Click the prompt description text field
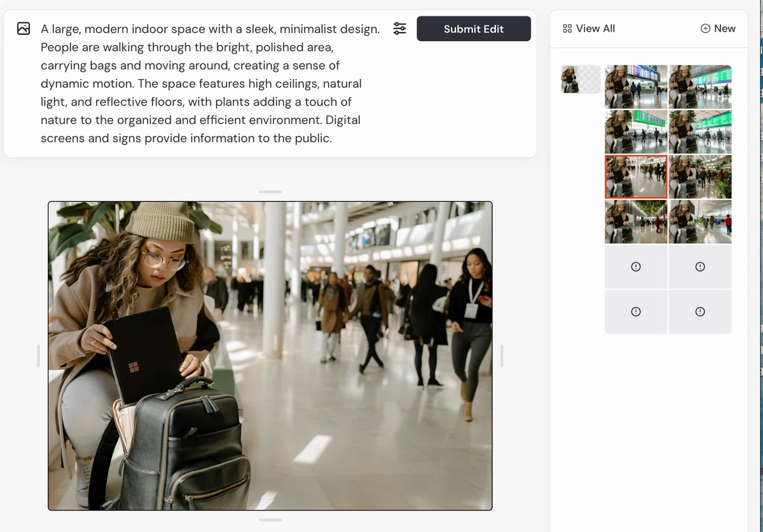The width and height of the screenshot is (763, 532). coord(210,83)
